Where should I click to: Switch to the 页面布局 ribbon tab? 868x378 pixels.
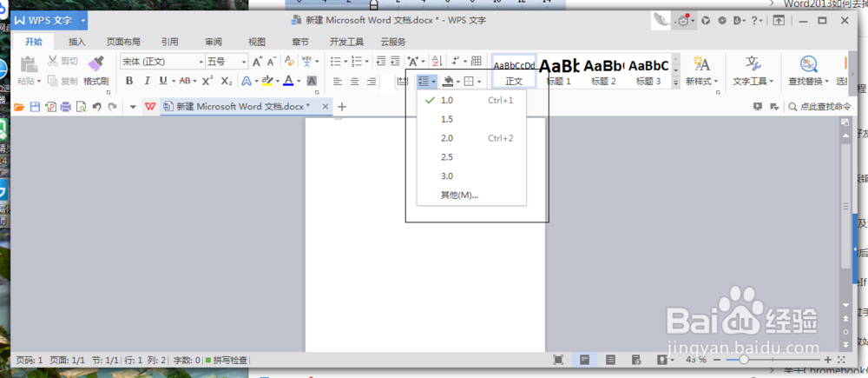click(x=123, y=42)
